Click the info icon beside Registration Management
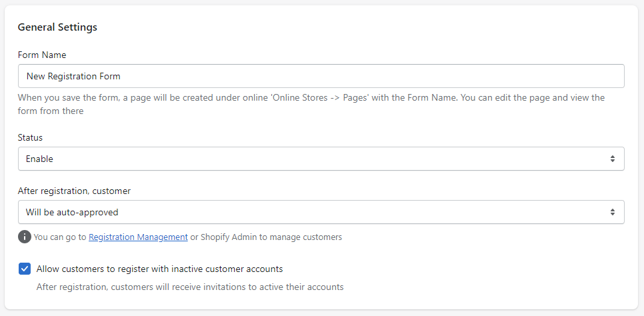The width and height of the screenshot is (644, 316). 25,237
